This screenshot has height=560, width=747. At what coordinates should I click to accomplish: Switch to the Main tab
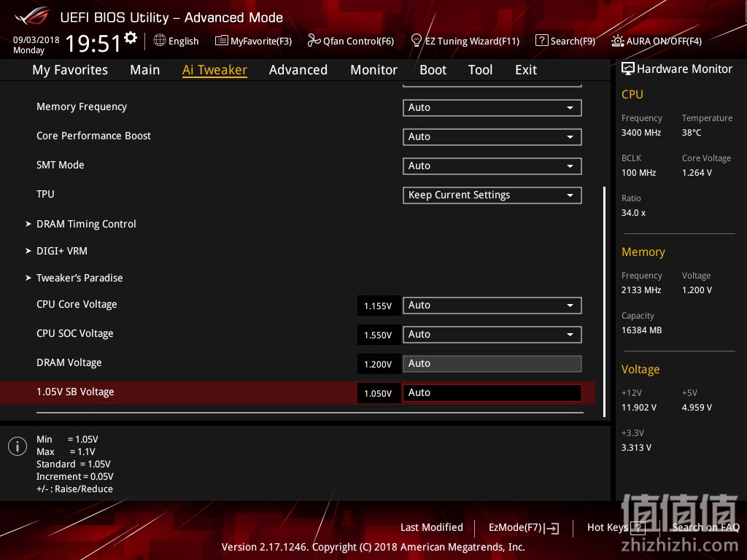145,70
